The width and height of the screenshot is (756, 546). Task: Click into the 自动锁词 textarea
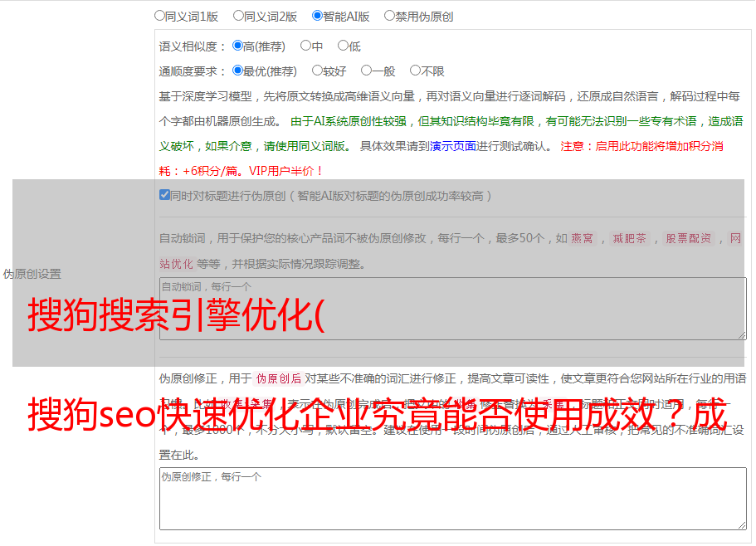pos(453,309)
